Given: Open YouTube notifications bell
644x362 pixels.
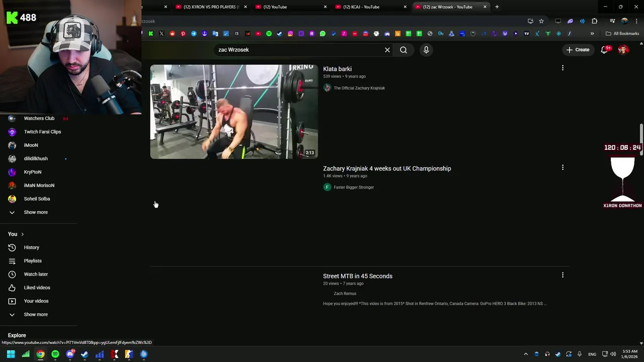Looking at the screenshot, I should pyautogui.click(x=605, y=50).
